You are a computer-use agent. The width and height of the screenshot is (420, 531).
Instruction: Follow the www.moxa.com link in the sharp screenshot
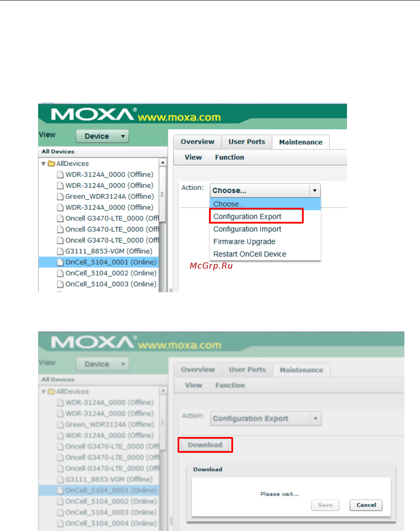(179, 118)
